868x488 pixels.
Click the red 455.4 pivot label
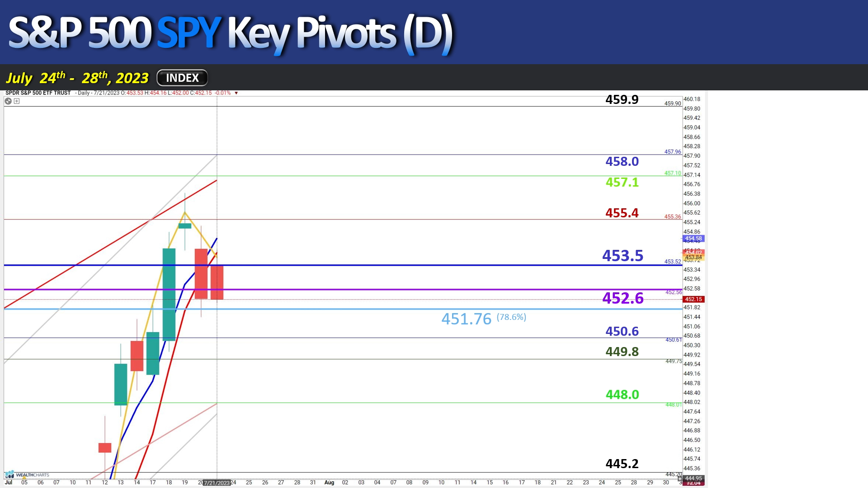point(622,213)
